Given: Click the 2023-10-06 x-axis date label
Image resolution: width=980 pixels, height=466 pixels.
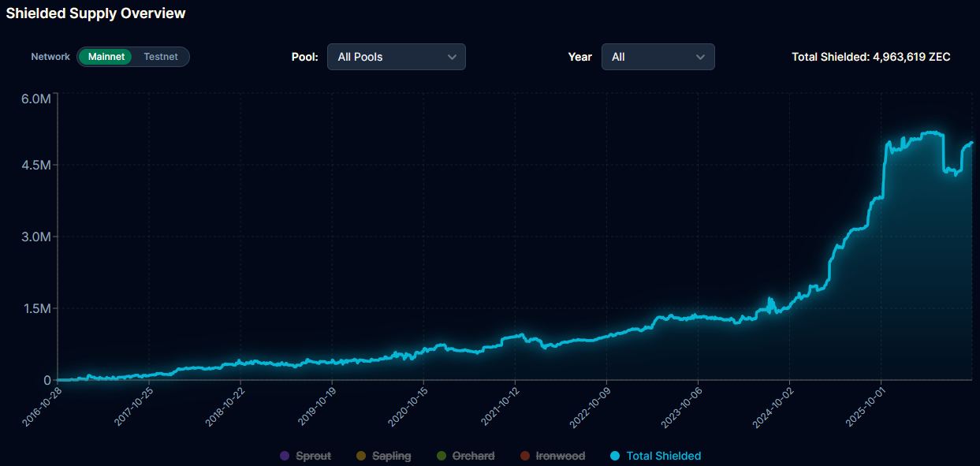Looking at the screenshot, I should 683,406.
